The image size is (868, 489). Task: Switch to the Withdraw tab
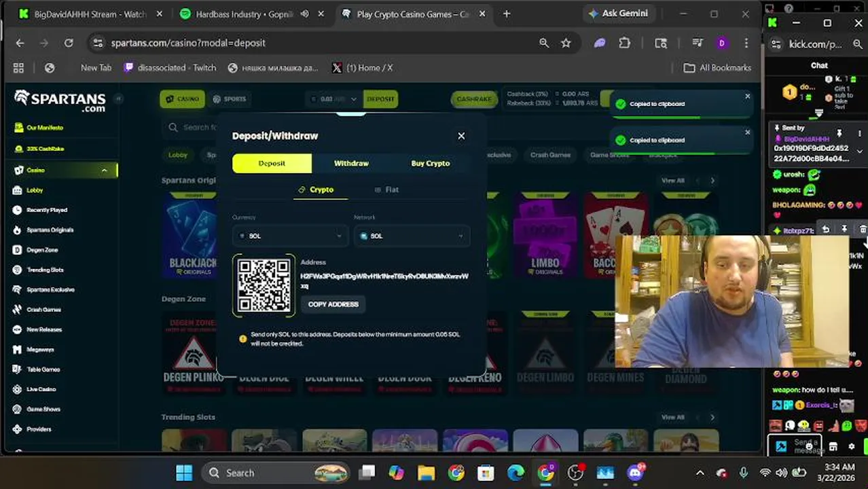point(351,163)
